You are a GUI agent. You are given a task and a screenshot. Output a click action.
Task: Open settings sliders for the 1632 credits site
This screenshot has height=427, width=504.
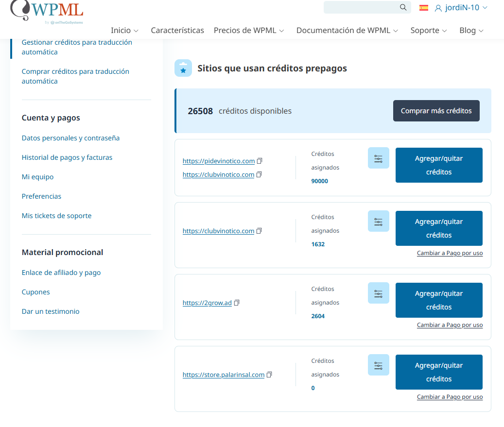click(378, 221)
